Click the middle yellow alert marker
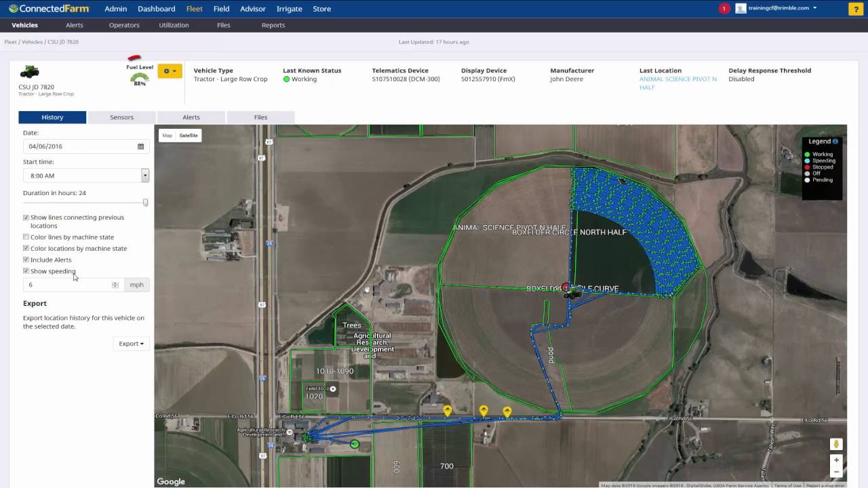Screen dimensions: 868x488 coord(484,411)
